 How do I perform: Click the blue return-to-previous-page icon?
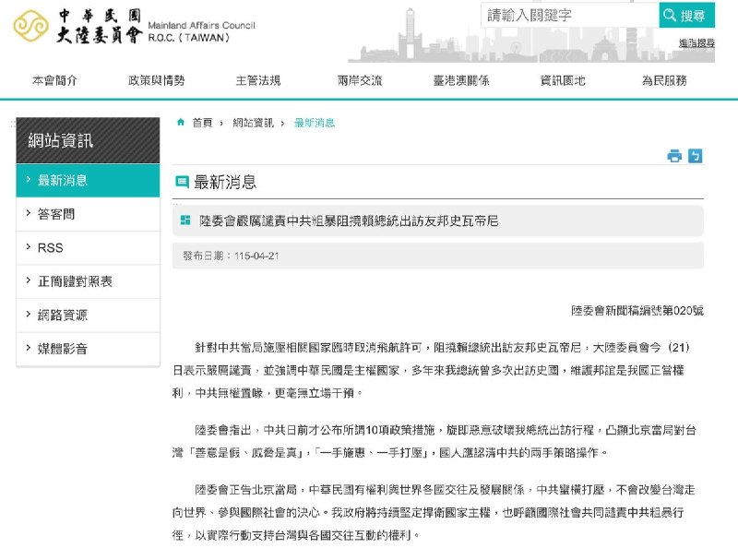(x=696, y=155)
